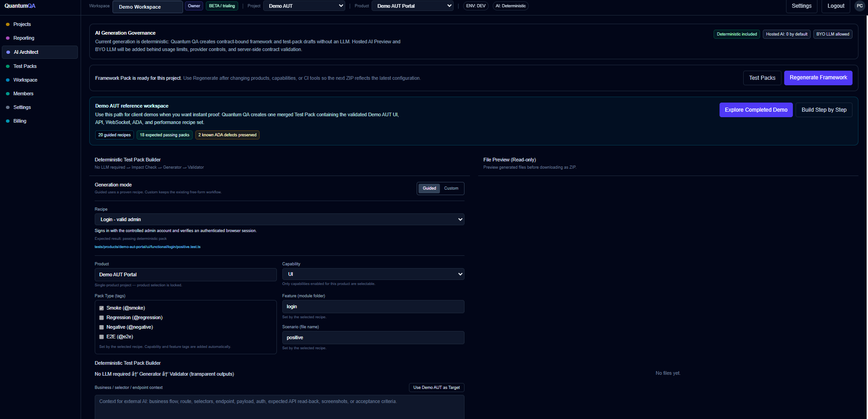This screenshot has width=868, height=419.
Task: Click Explore Completed Demo button
Action: [x=756, y=110]
